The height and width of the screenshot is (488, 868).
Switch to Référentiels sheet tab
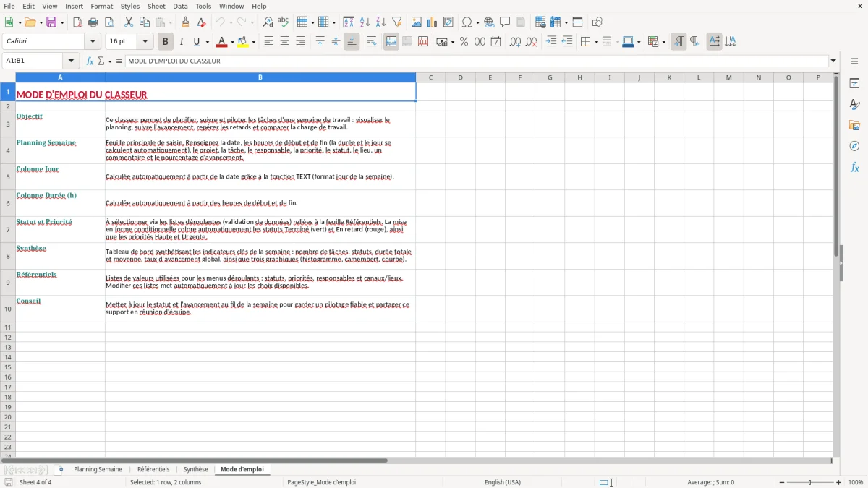coord(153,470)
